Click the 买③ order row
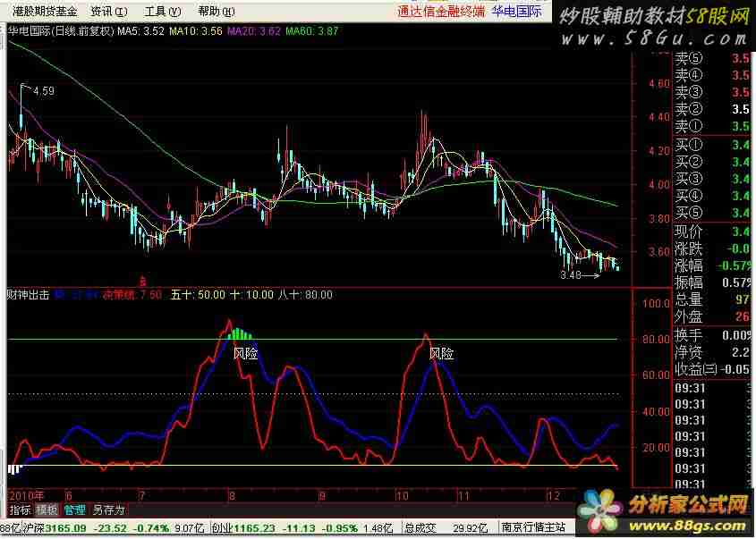 pyautogui.click(x=712, y=179)
